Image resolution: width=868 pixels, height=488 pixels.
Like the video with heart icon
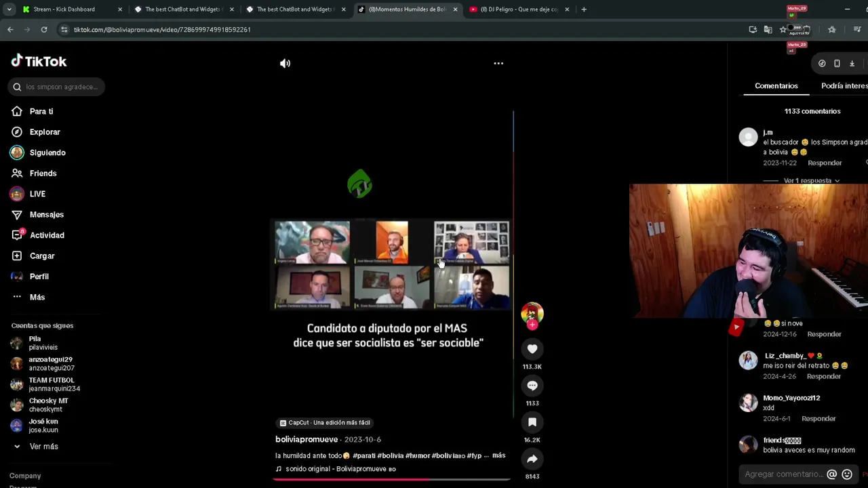[x=532, y=349]
